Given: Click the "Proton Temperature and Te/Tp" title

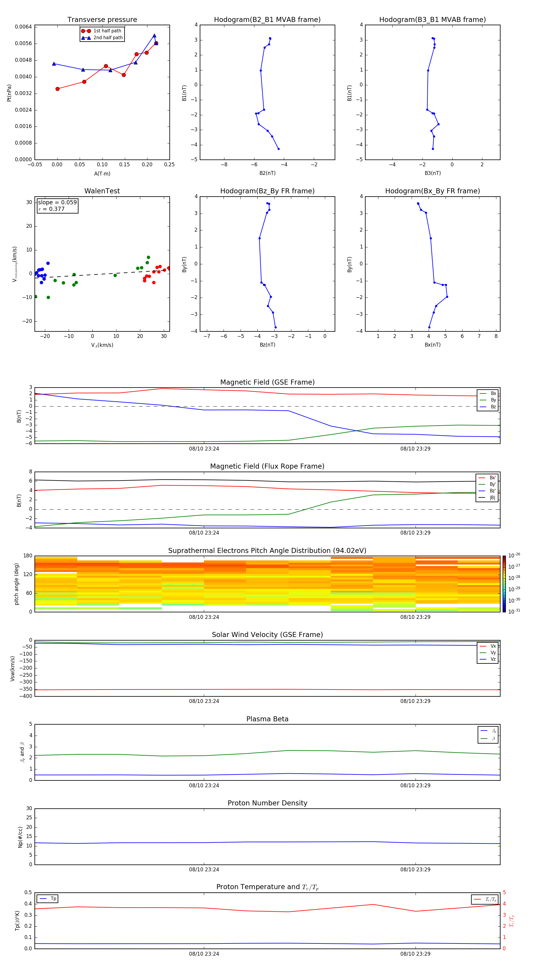Looking at the screenshot, I should [267, 887].
